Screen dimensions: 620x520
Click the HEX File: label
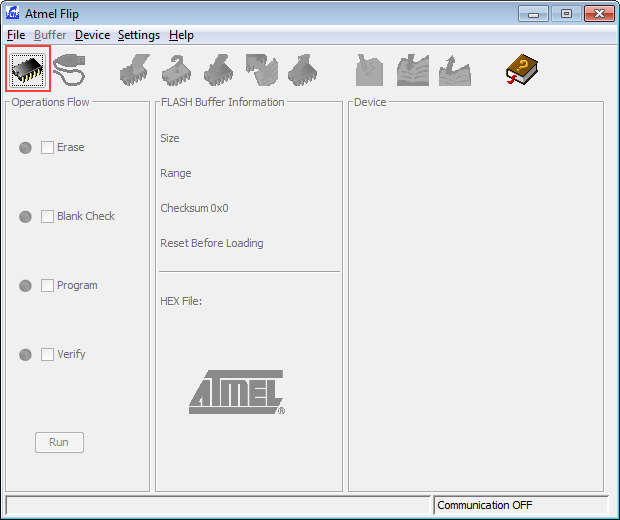(181, 301)
